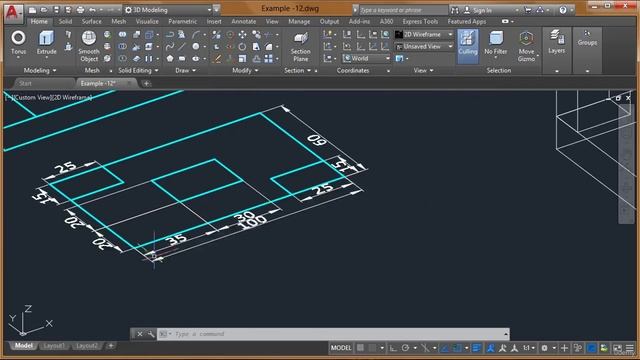
Task: Select the Move tool in Modify panel
Action: (x=242, y=35)
